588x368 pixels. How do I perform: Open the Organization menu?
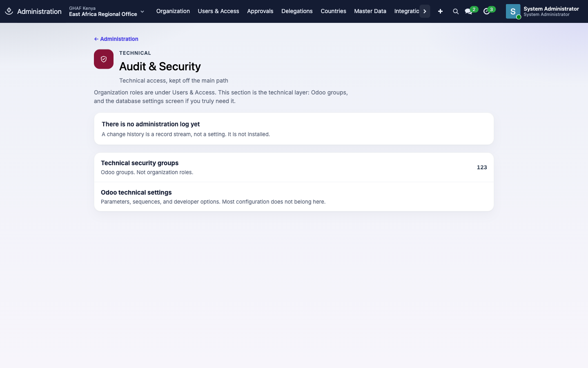tap(173, 11)
